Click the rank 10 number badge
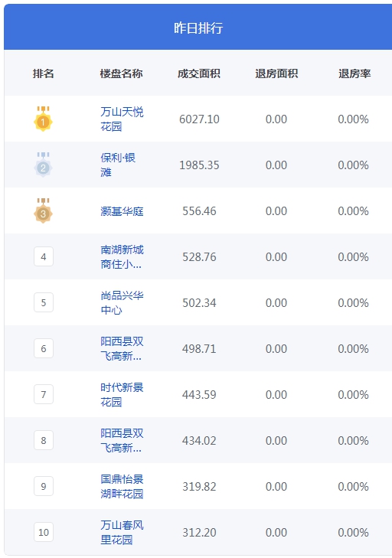 (44, 532)
